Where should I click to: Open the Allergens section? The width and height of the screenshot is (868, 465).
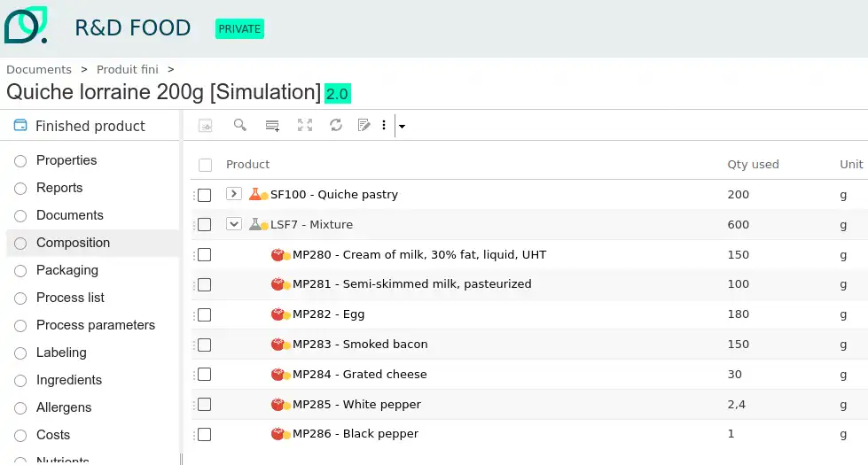coord(64,407)
